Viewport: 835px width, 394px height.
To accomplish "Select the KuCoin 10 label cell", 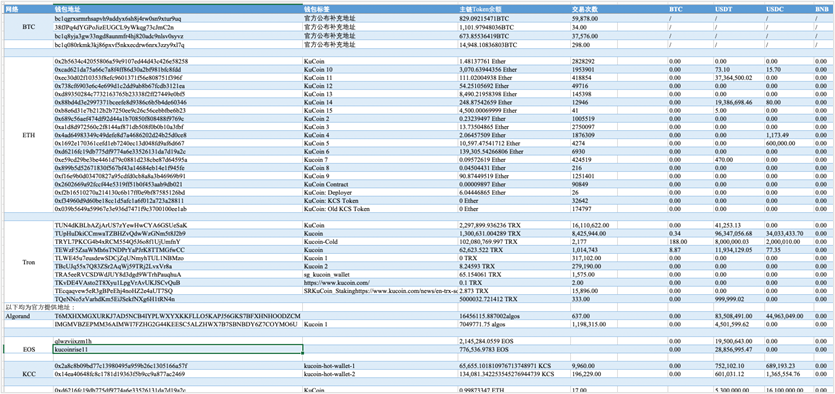I will 380,69.
